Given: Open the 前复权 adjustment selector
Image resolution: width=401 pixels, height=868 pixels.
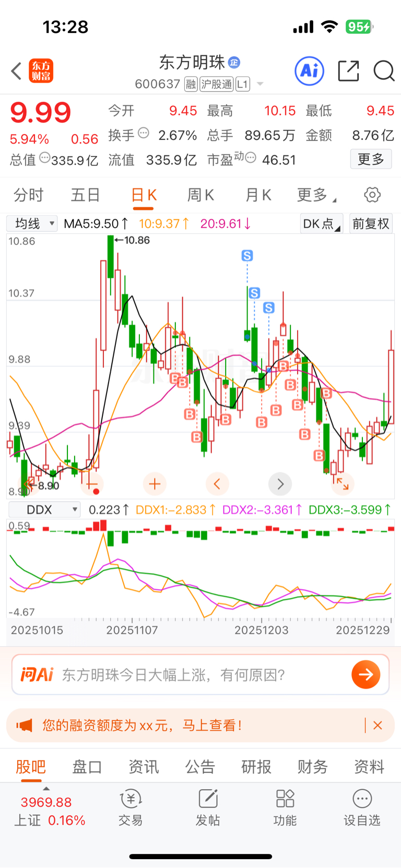Looking at the screenshot, I should coord(371,224).
